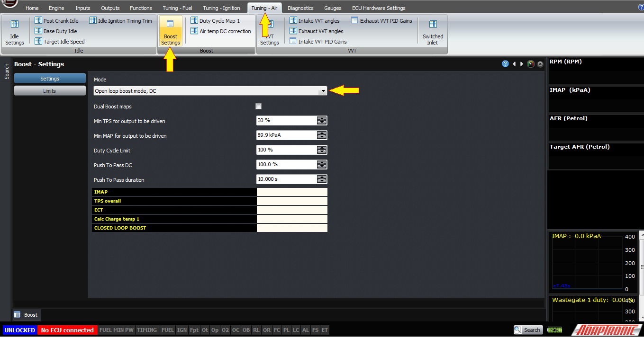Open the Post Crank Idle map
644x338 pixels.
pos(56,21)
